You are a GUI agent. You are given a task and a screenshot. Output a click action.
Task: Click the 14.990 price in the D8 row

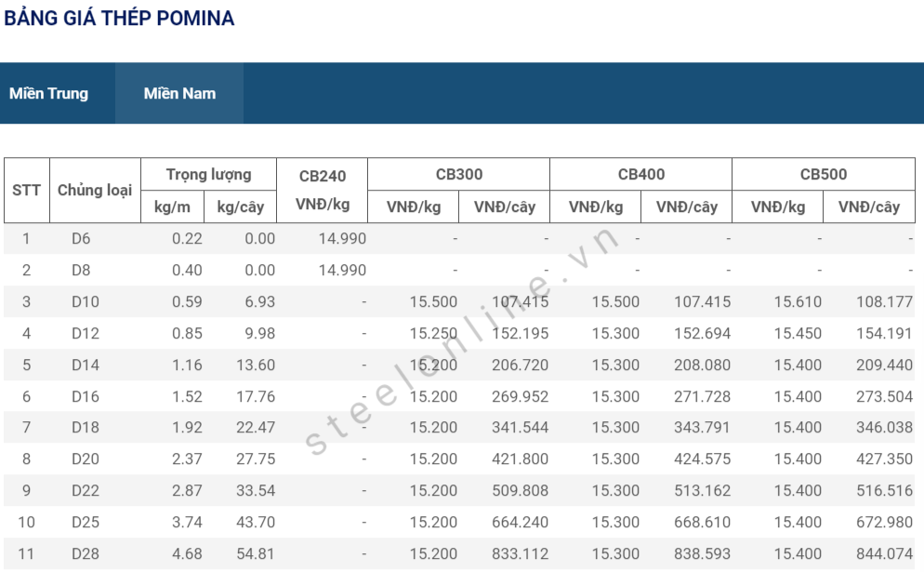coord(342,270)
